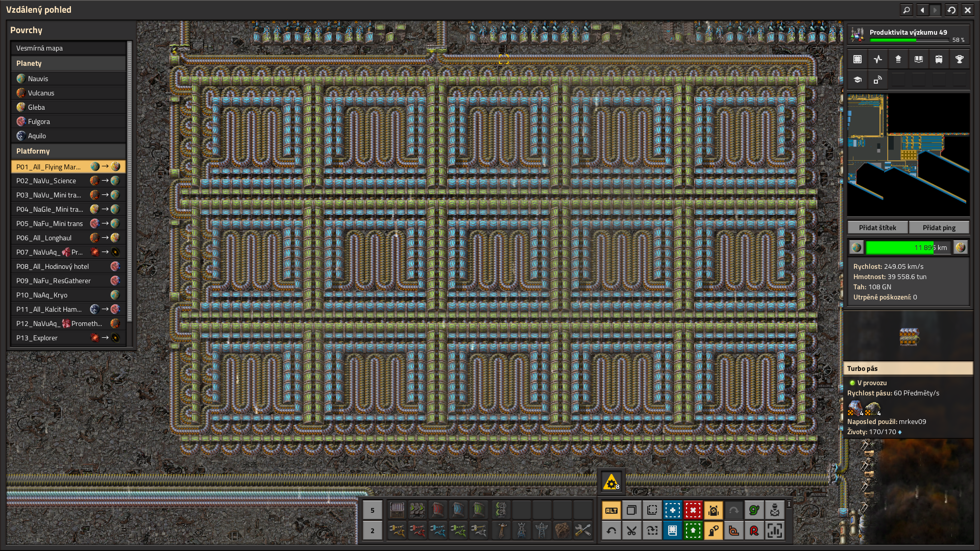Click the Přidat štítek button
Image resolution: width=980 pixels, height=551 pixels.
point(877,228)
